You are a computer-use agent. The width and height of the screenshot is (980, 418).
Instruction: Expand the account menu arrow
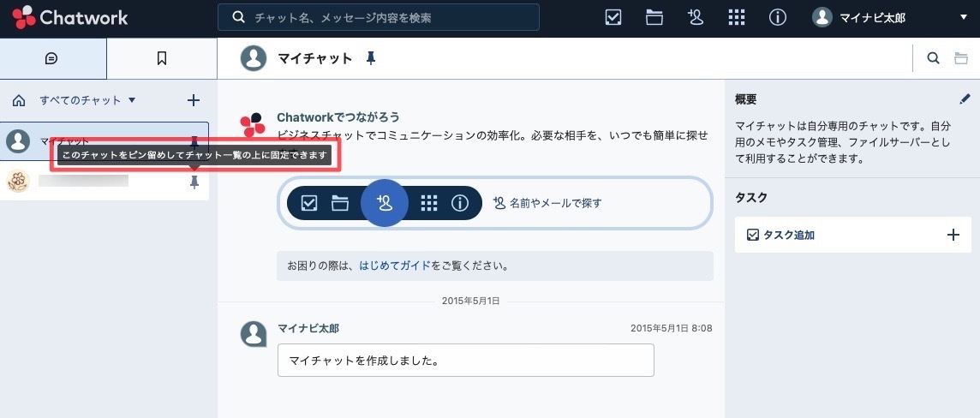tap(963, 17)
